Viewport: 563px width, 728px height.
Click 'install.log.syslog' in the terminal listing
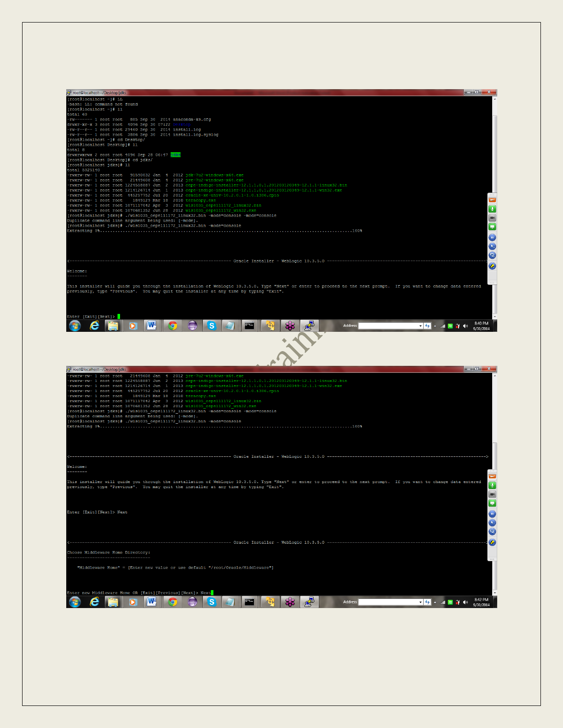(195, 135)
